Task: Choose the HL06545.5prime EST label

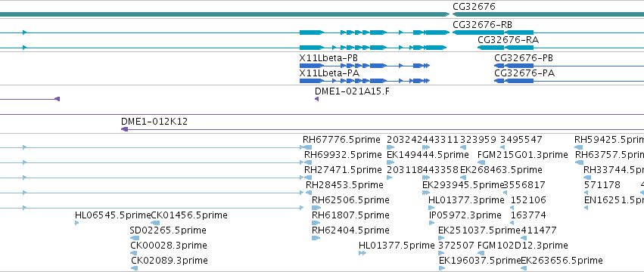Action: pyautogui.click(x=113, y=215)
